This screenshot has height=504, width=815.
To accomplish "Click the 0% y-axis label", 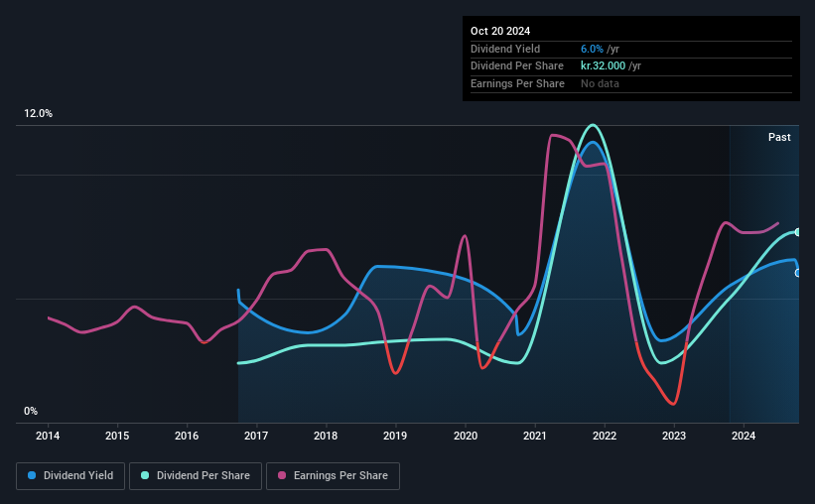I will (31, 412).
